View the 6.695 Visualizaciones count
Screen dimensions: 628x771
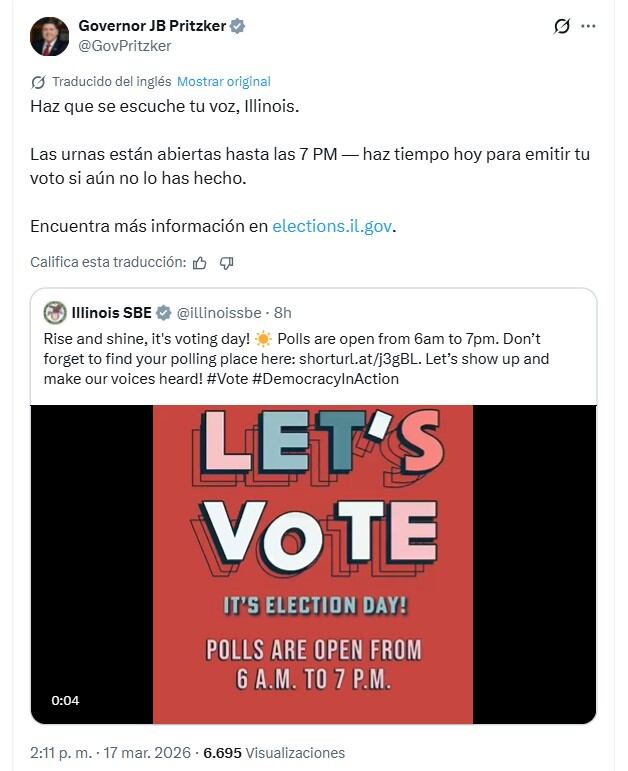274,753
